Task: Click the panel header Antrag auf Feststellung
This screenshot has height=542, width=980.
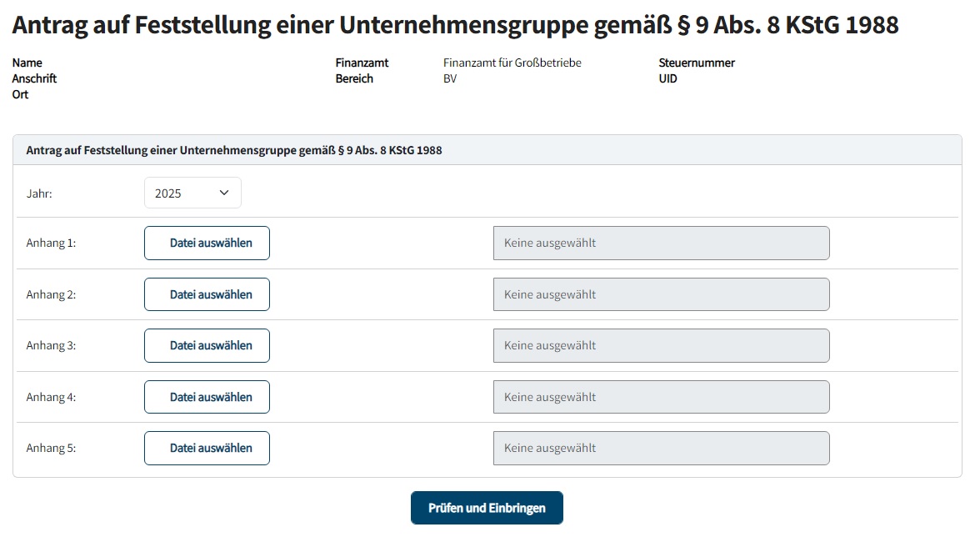Action: pos(234,150)
